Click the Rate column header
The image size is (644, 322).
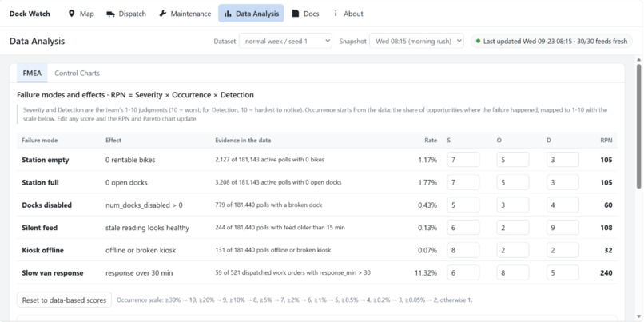point(431,140)
